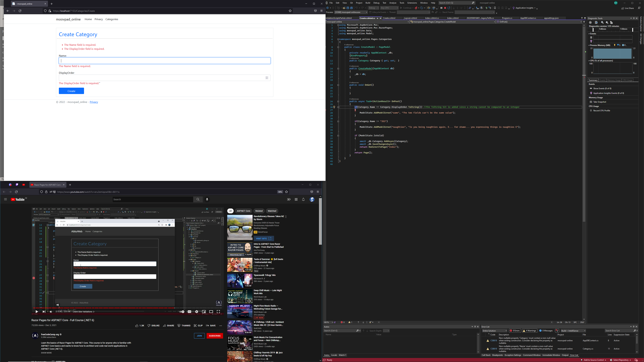Image resolution: width=644 pixels, height=362 pixels.
Task: Click the red SUBSCRIBE button on YouTube
Action: point(215,336)
